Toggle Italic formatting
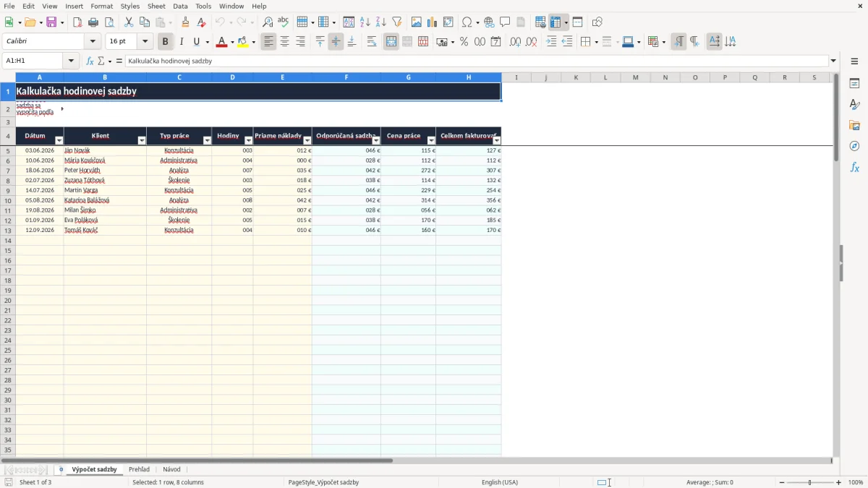Screen dimensions: 868x488 tap(182, 42)
